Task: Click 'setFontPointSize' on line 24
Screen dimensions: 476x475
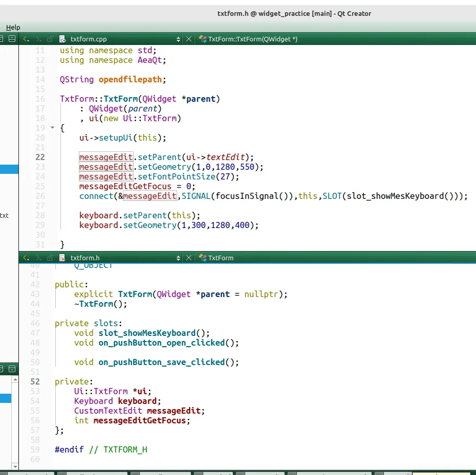Action: pos(177,176)
